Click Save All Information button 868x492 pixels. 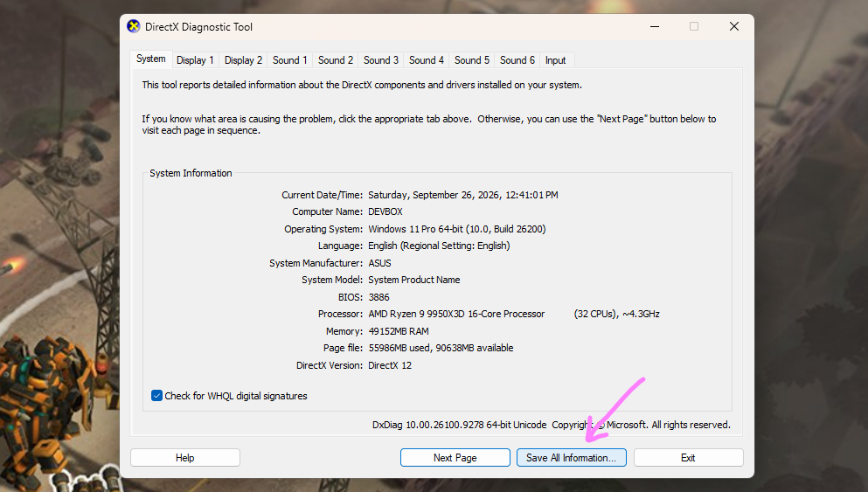[572, 458]
